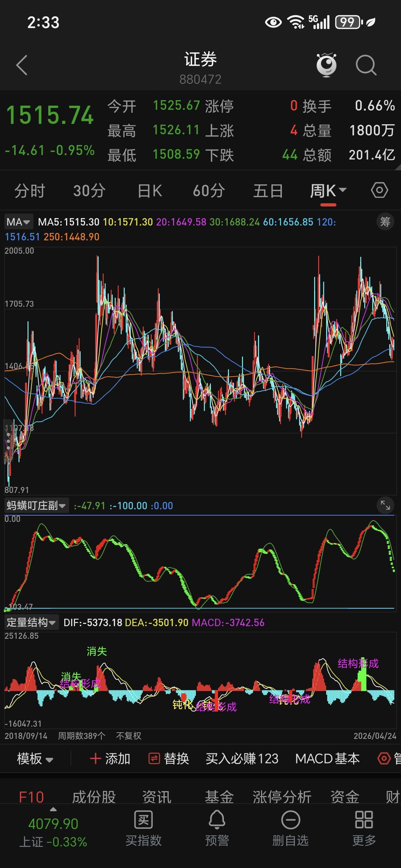Expand sub-chart to fullscreen
401x868 pixels.
[x=385, y=505]
